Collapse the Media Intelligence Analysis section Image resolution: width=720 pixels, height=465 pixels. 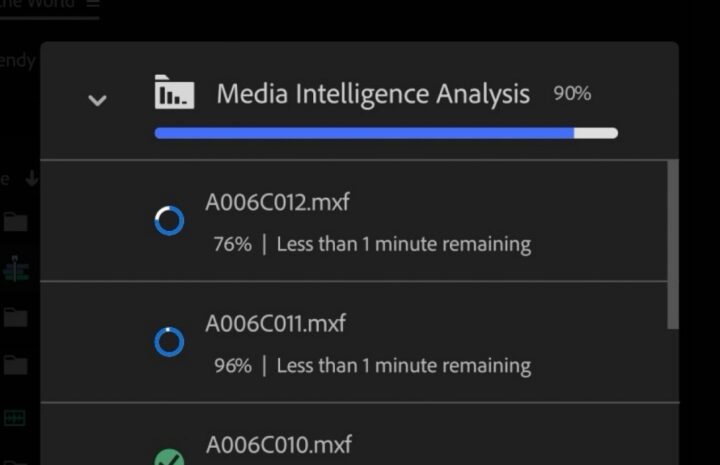pos(97,100)
